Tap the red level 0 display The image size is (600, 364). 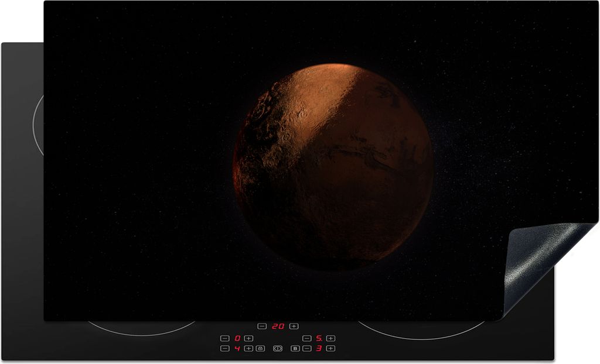coord(237,338)
